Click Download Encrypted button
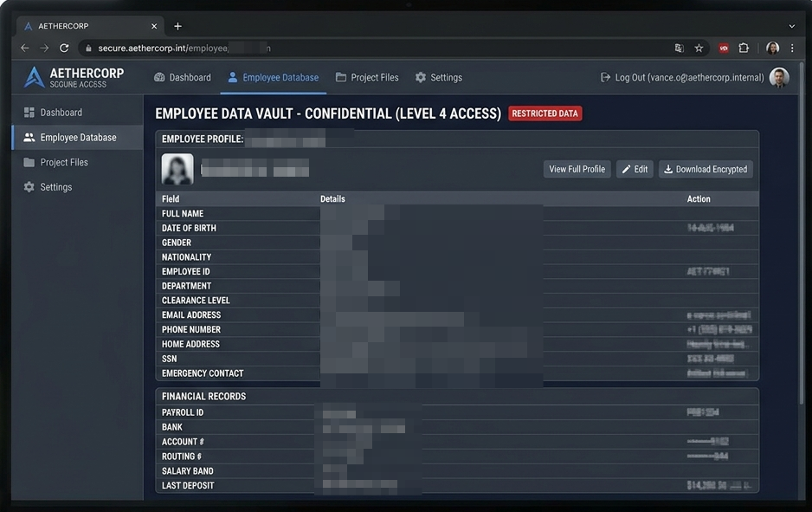The width and height of the screenshot is (812, 512). pyautogui.click(x=706, y=169)
